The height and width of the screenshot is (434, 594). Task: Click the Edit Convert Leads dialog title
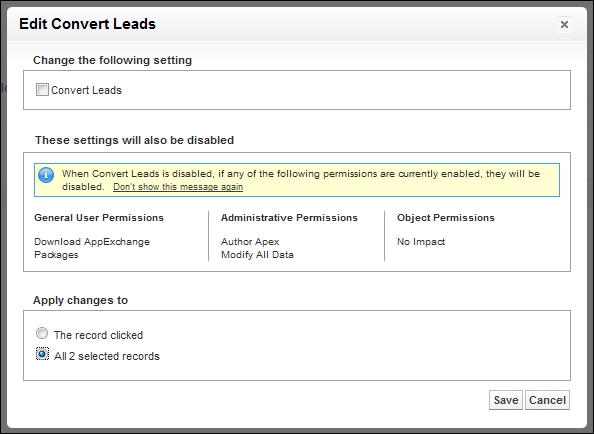point(88,24)
